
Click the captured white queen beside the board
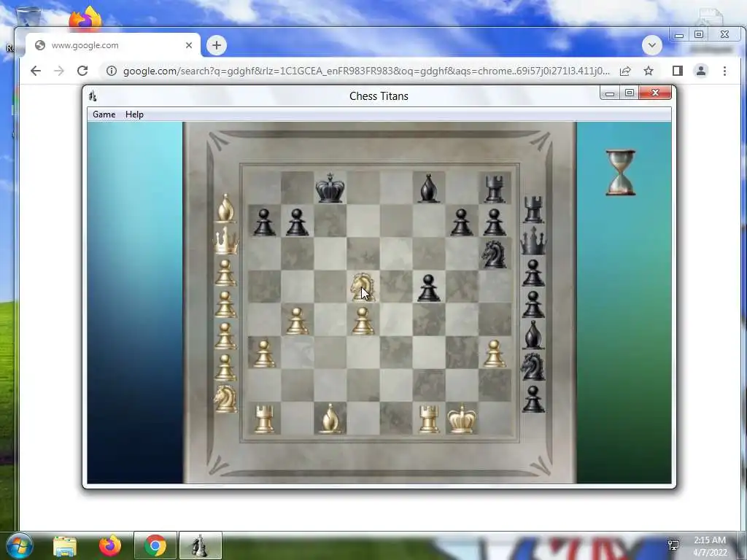click(225, 241)
